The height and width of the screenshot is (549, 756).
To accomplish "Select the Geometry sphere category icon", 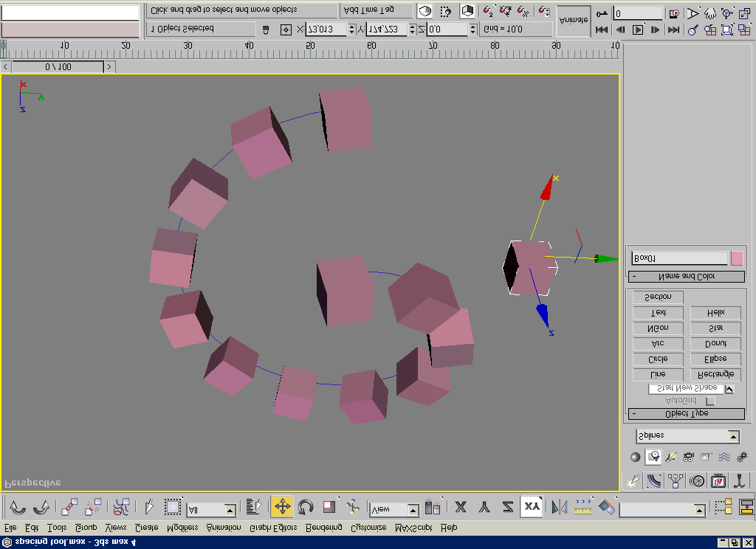I will 636,457.
